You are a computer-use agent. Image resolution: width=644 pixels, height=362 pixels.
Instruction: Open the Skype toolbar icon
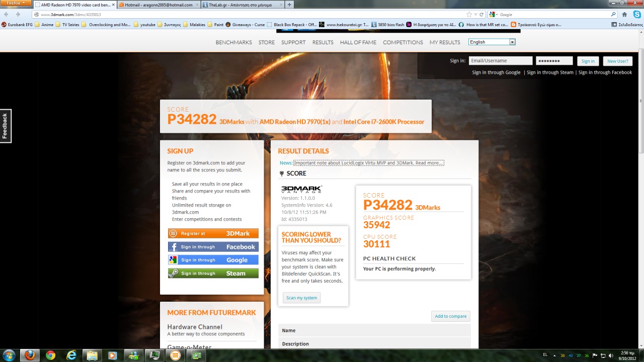(x=636, y=15)
